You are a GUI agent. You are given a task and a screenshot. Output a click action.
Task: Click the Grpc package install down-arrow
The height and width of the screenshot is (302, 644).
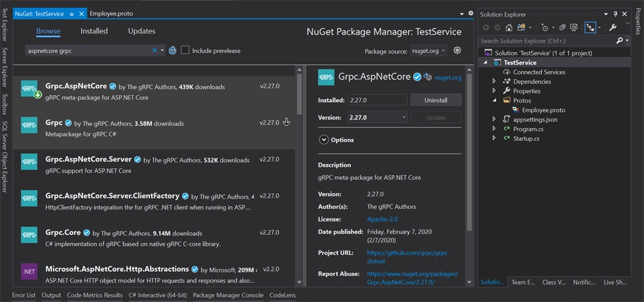click(x=286, y=122)
